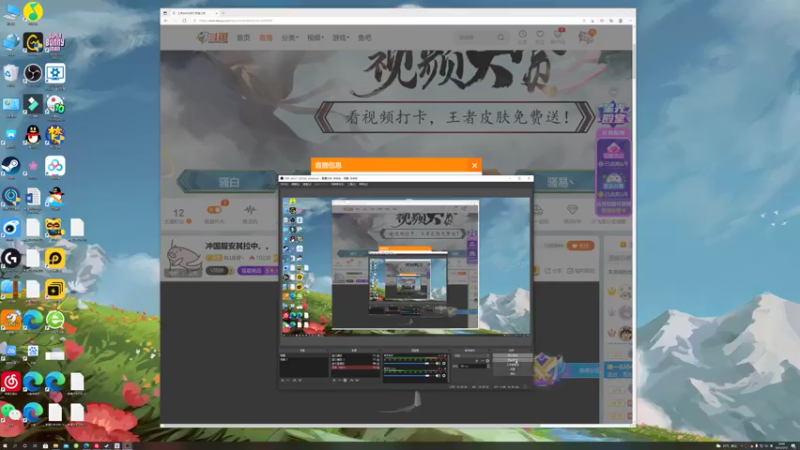Click the Douyu search input field
800x450 pixels.
point(476,37)
